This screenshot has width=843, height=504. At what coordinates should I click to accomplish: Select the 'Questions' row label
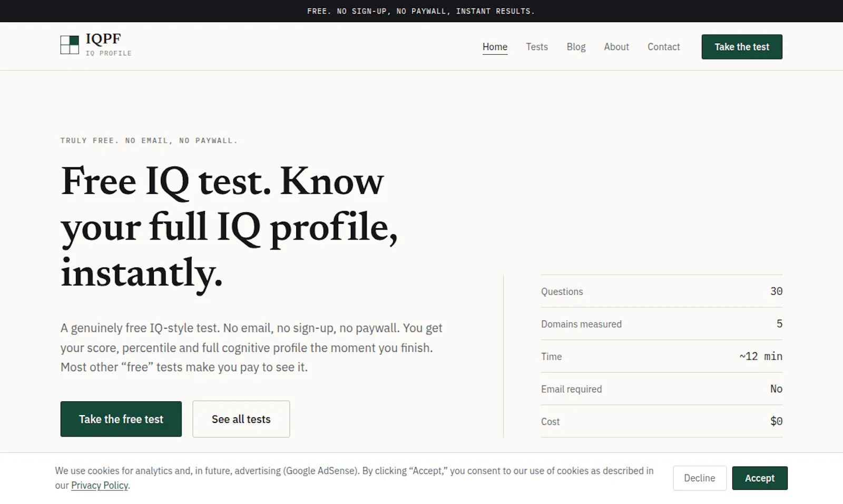tap(562, 292)
